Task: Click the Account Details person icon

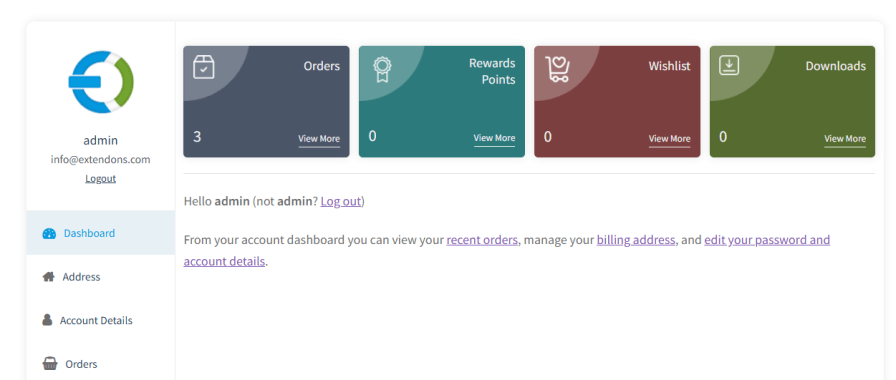Action: [x=47, y=320]
